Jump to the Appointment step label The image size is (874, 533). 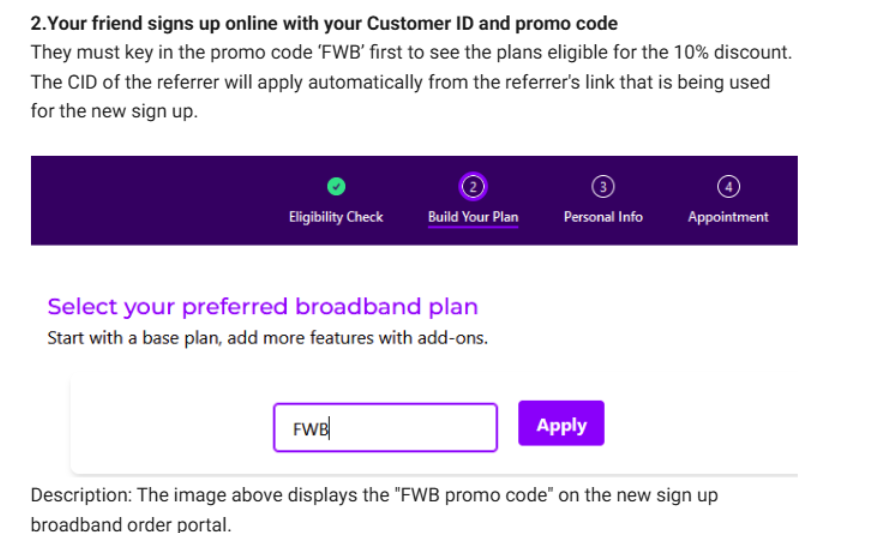pyautogui.click(x=727, y=217)
